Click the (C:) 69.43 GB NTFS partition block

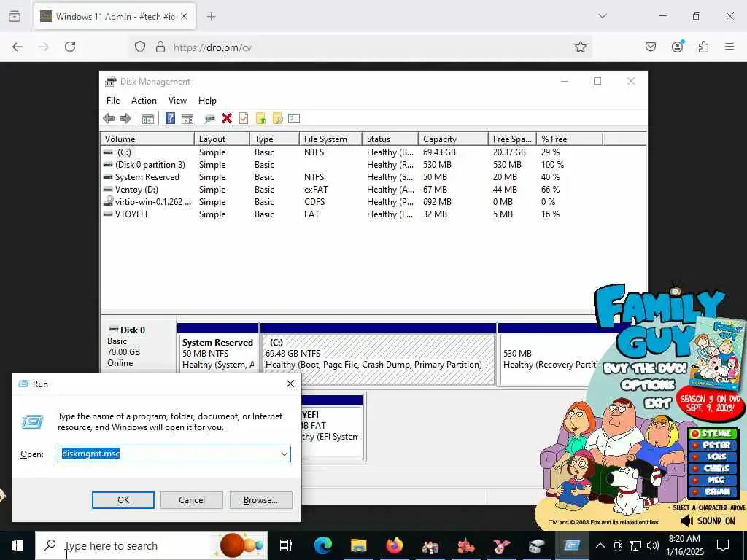coord(379,353)
